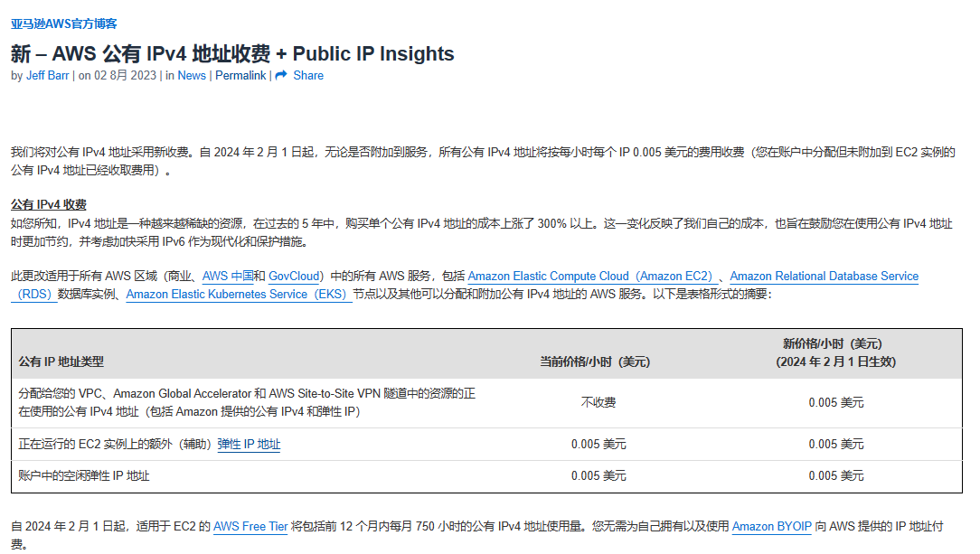This screenshot has width=980, height=554.
Task: Click the publish date 02 8月 2023
Action: 125,76
